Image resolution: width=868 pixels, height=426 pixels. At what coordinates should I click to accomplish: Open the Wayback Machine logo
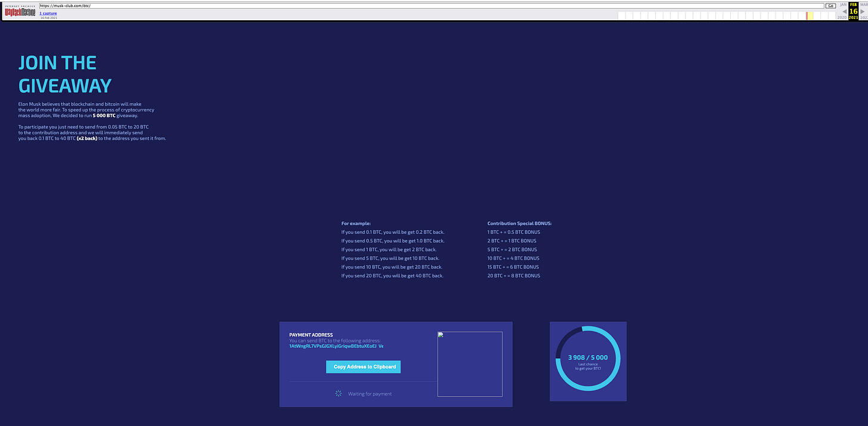(x=20, y=11)
